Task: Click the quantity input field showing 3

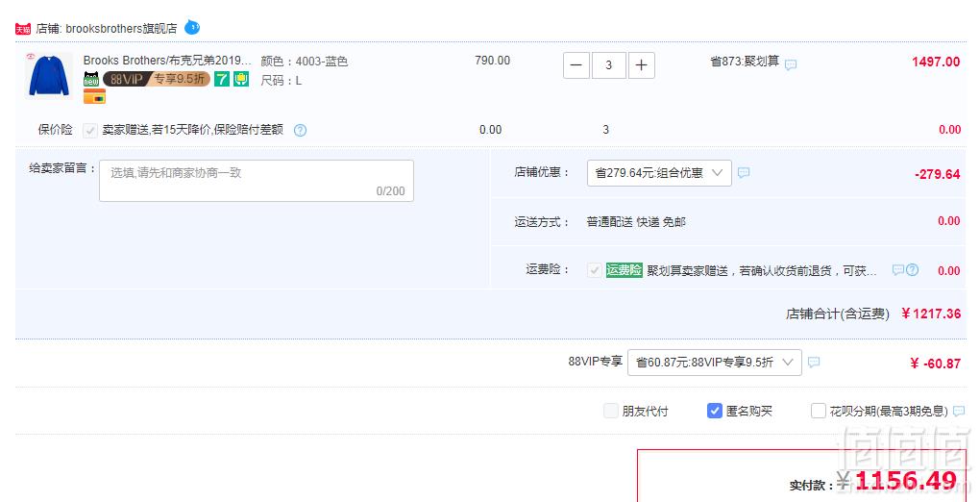Action: pos(609,65)
